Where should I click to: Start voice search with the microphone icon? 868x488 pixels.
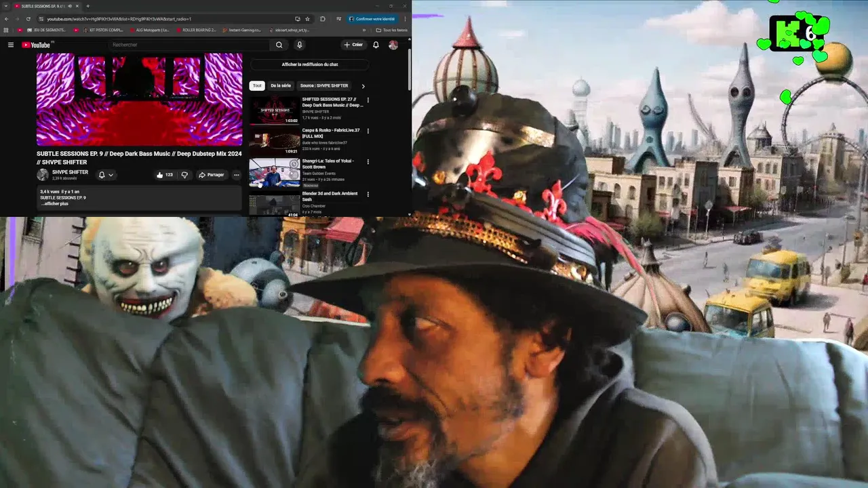coord(299,45)
